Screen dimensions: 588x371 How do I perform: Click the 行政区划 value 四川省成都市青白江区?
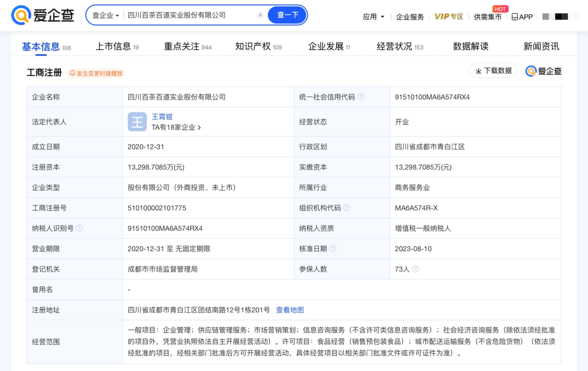click(x=430, y=147)
